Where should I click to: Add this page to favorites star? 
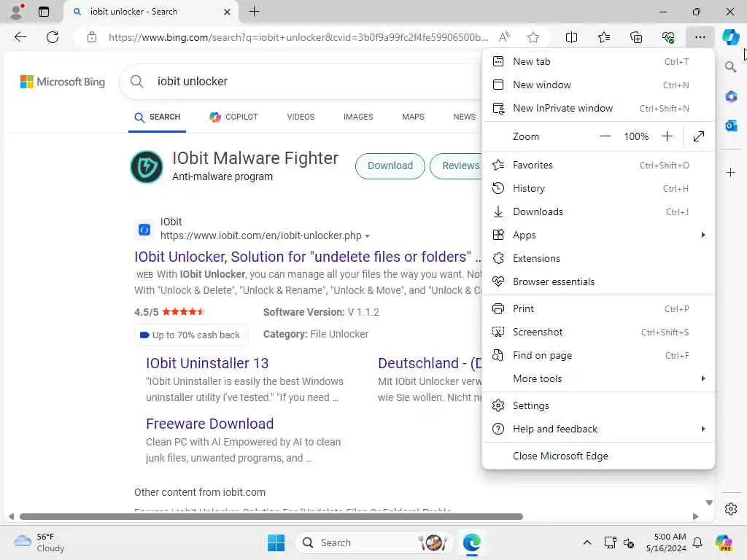533,37
